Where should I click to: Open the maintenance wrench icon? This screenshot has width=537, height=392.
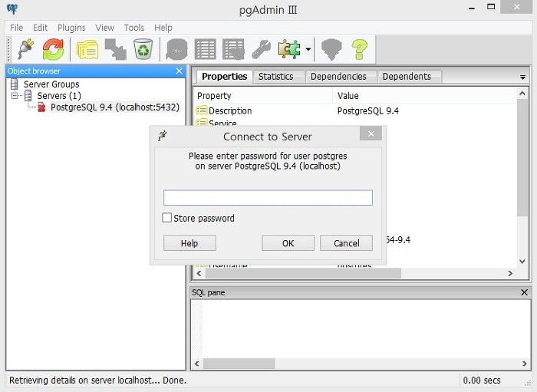coord(262,50)
